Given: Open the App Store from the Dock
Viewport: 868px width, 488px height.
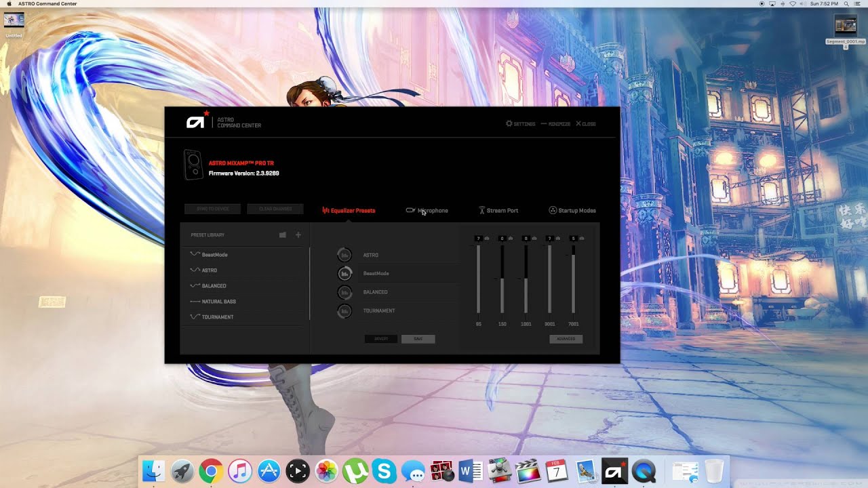Looking at the screenshot, I should point(269,471).
